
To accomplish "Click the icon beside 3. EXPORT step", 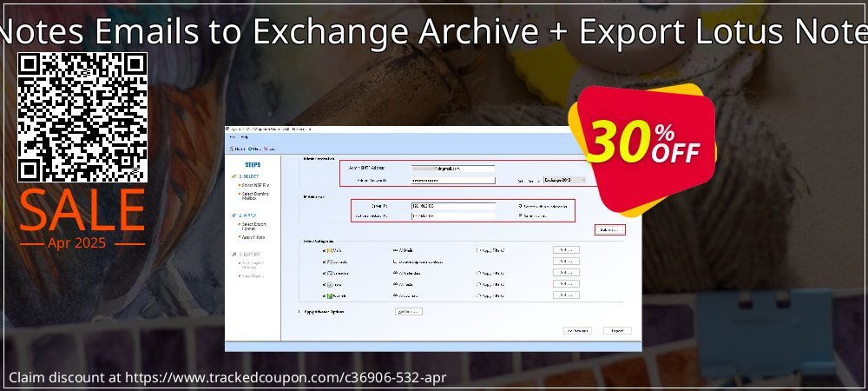I will 234,255.
